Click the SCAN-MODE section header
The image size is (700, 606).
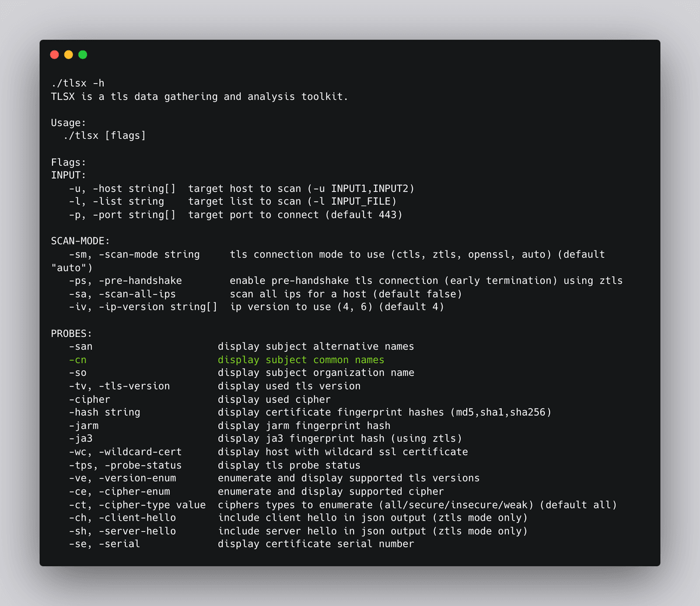pyautogui.click(x=80, y=241)
